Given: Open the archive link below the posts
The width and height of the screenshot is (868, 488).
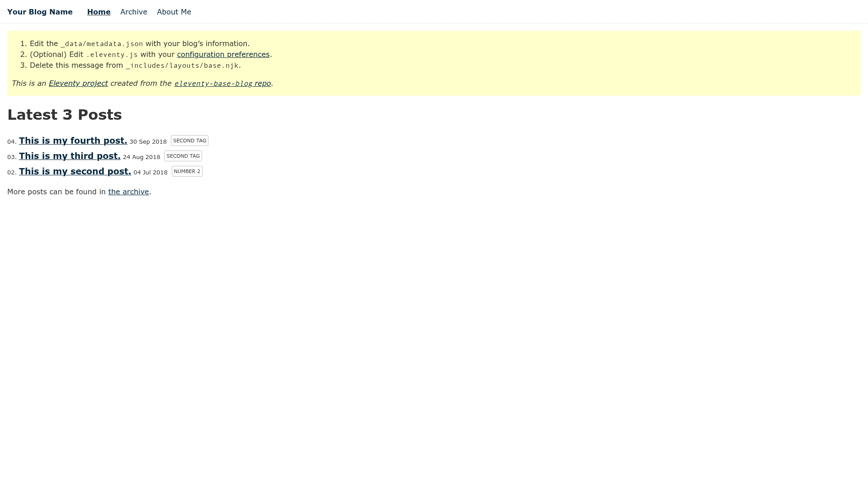Looking at the screenshot, I should (x=128, y=192).
